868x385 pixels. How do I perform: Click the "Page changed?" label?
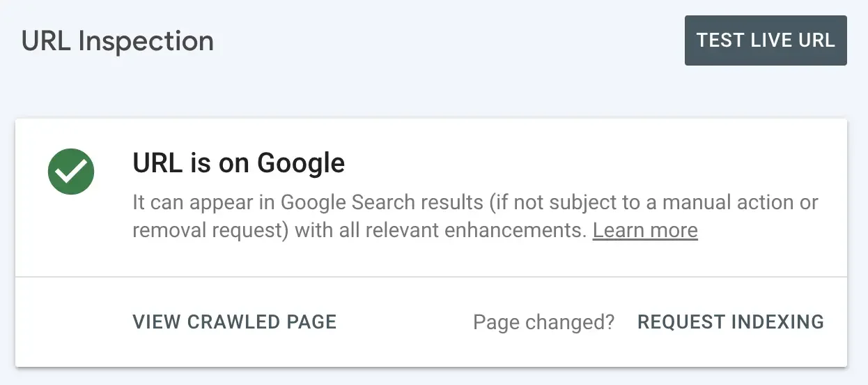tap(543, 322)
